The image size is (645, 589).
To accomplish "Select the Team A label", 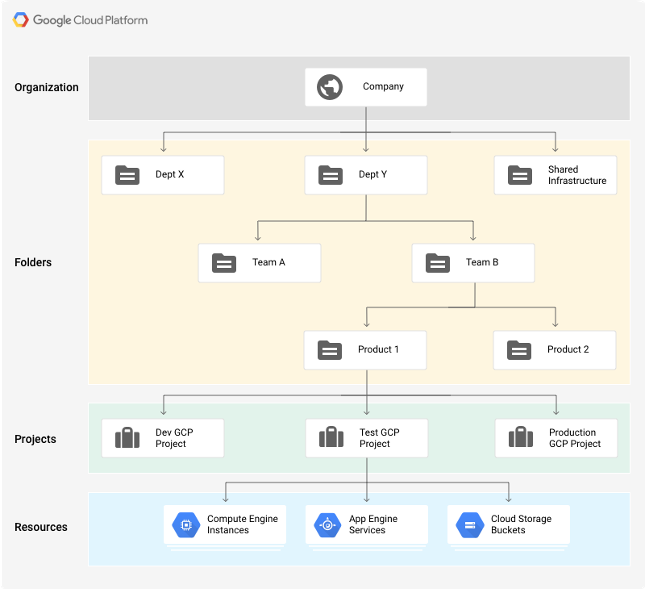I will pyautogui.click(x=269, y=262).
